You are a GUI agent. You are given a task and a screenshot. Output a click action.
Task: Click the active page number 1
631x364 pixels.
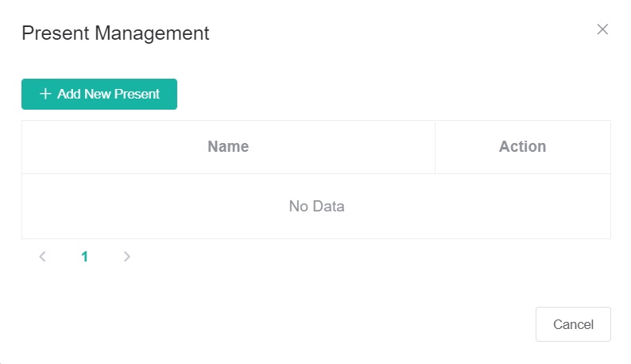(85, 257)
